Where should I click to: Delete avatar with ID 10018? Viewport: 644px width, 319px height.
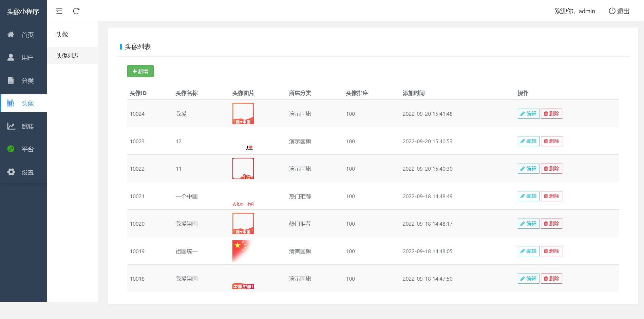(x=551, y=279)
